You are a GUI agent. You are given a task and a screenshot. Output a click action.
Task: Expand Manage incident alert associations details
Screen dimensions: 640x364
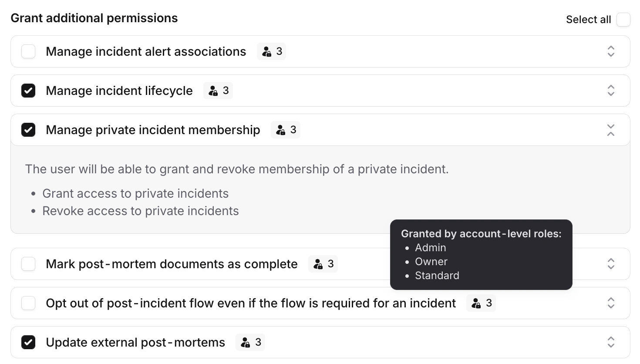point(611,51)
